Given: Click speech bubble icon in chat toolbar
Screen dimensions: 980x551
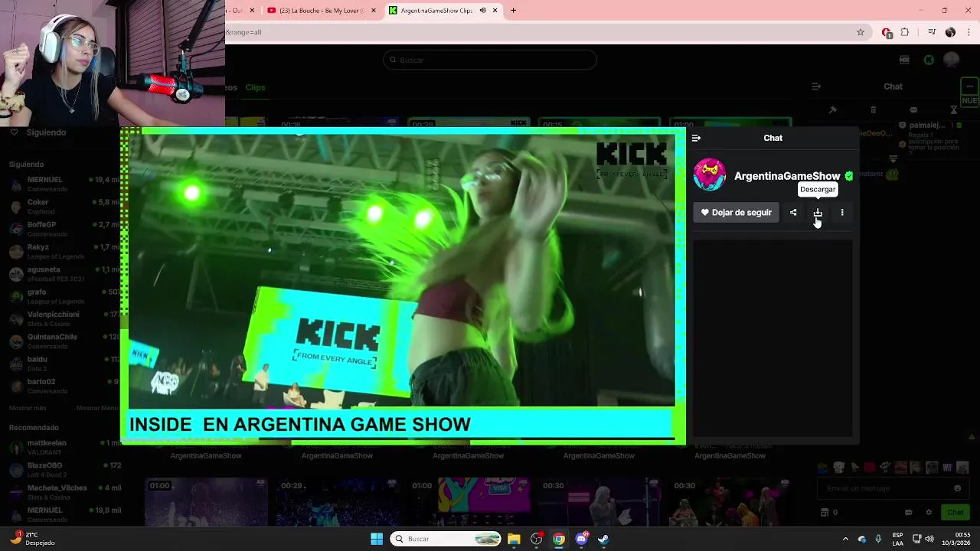Looking at the screenshot, I should pos(913,110).
